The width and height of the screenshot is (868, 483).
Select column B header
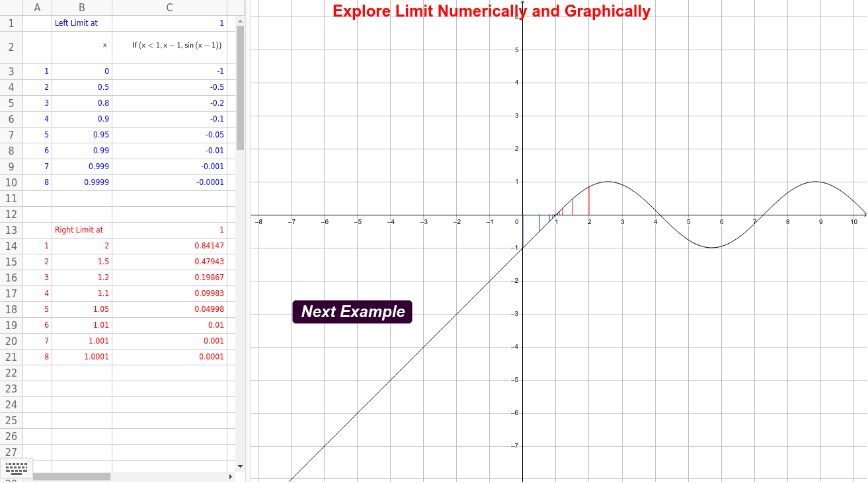pos(82,7)
